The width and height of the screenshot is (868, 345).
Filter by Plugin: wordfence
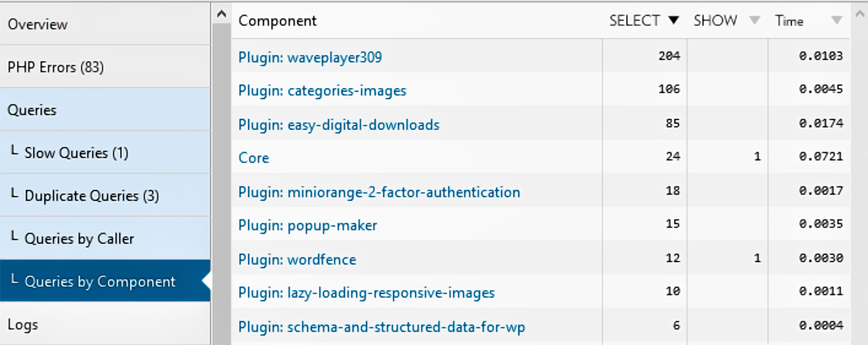pyautogui.click(x=297, y=260)
